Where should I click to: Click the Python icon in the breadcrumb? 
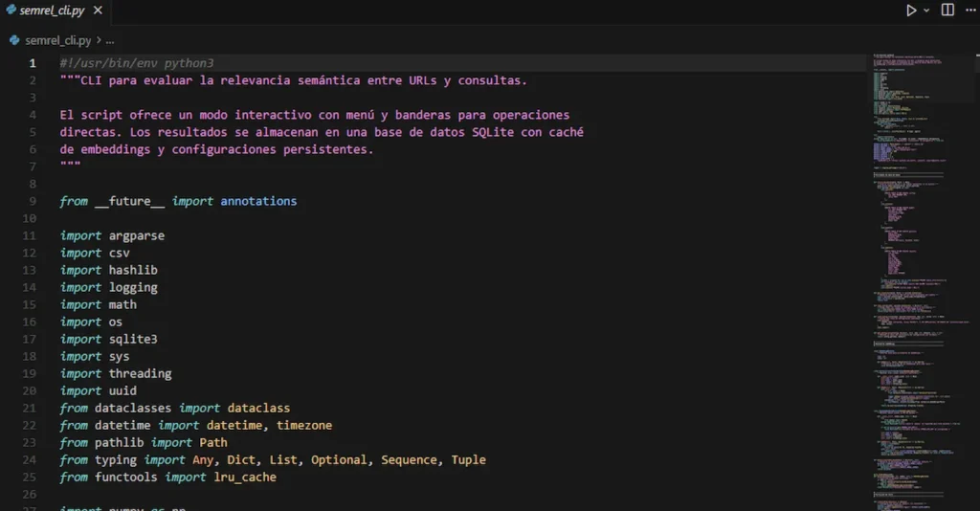pyautogui.click(x=14, y=40)
